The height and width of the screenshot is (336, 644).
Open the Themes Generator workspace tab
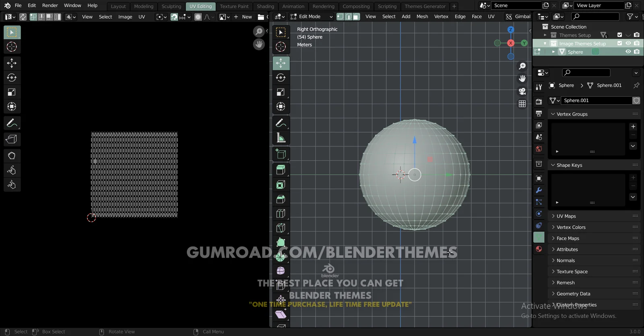pyautogui.click(x=425, y=6)
